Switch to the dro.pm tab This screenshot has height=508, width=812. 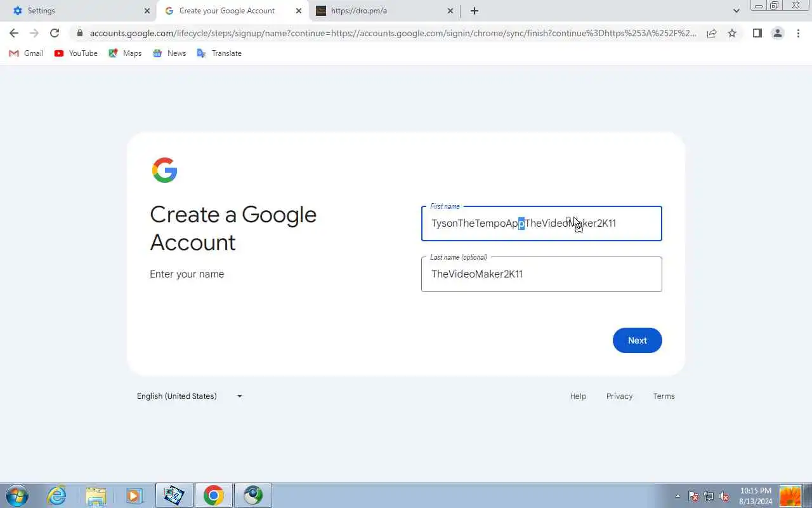(385, 11)
